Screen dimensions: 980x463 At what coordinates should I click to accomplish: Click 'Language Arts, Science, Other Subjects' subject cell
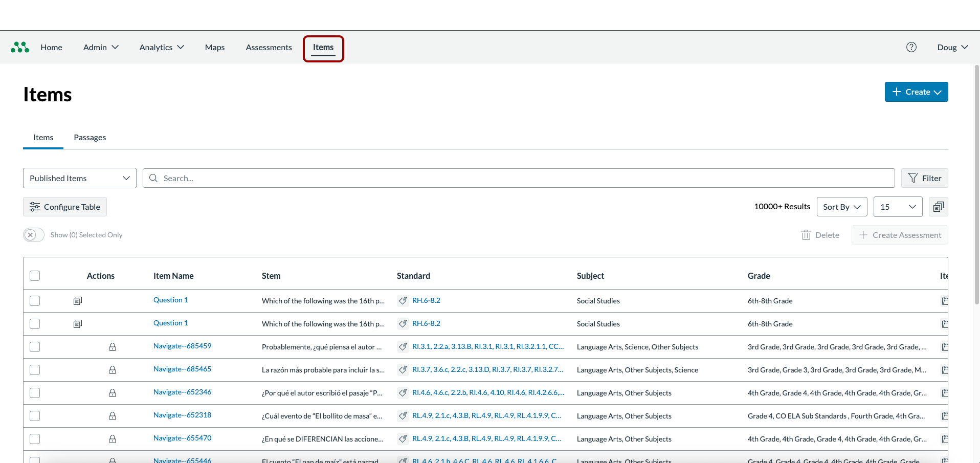(x=637, y=347)
